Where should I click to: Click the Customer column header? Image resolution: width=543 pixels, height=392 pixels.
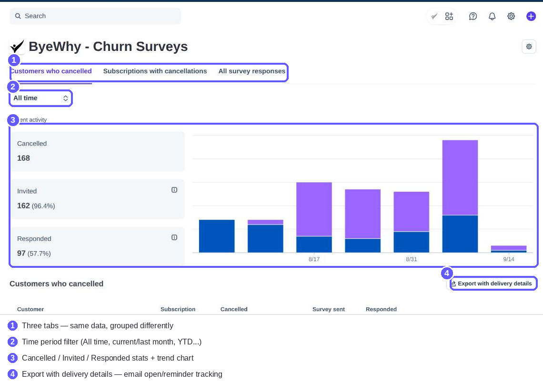30,309
